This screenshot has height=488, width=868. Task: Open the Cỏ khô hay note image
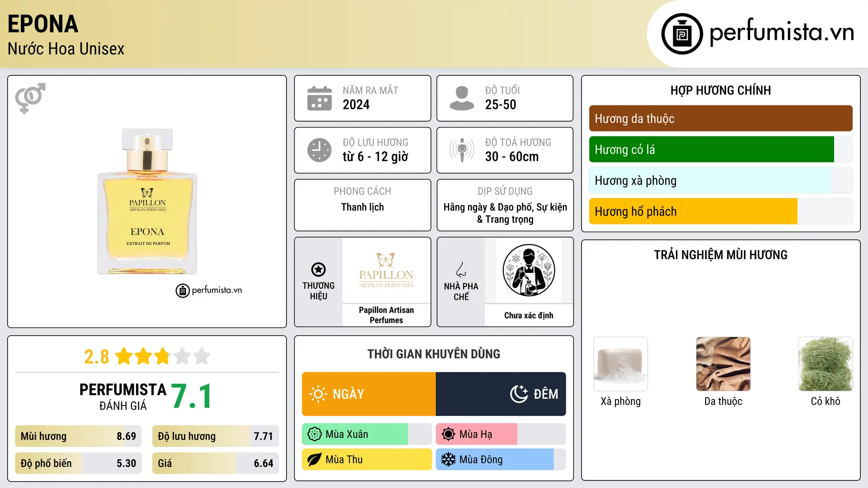pos(826,364)
